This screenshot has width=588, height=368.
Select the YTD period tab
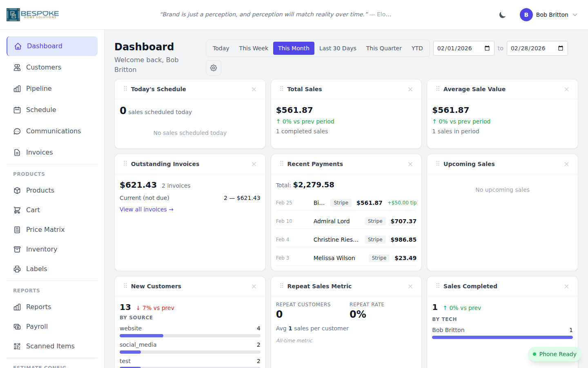(x=417, y=48)
